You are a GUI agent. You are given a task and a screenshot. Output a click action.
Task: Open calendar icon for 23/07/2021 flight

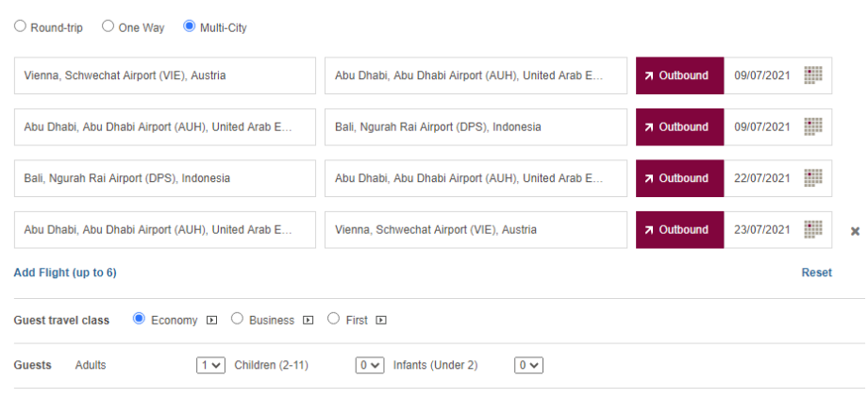coord(813,229)
